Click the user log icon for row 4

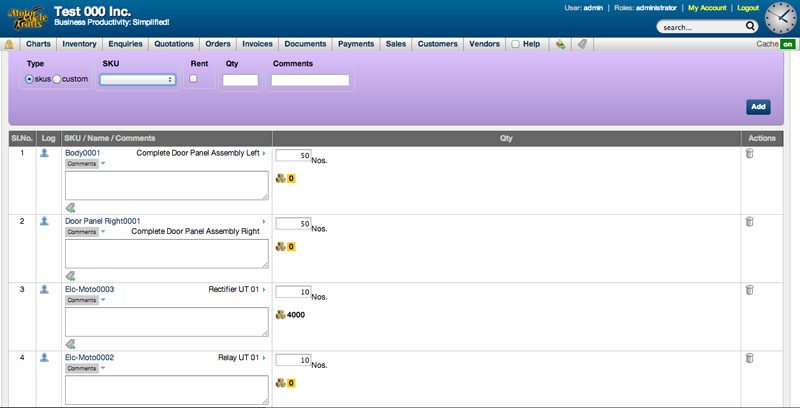point(44,358)
